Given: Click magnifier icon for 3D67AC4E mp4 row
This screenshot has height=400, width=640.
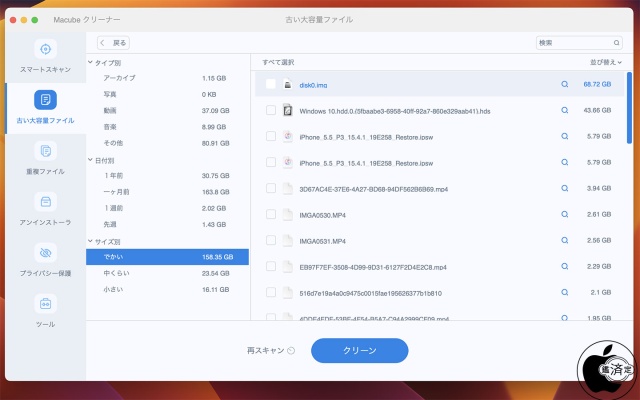Looking at the screenshot, I should 564,189.
